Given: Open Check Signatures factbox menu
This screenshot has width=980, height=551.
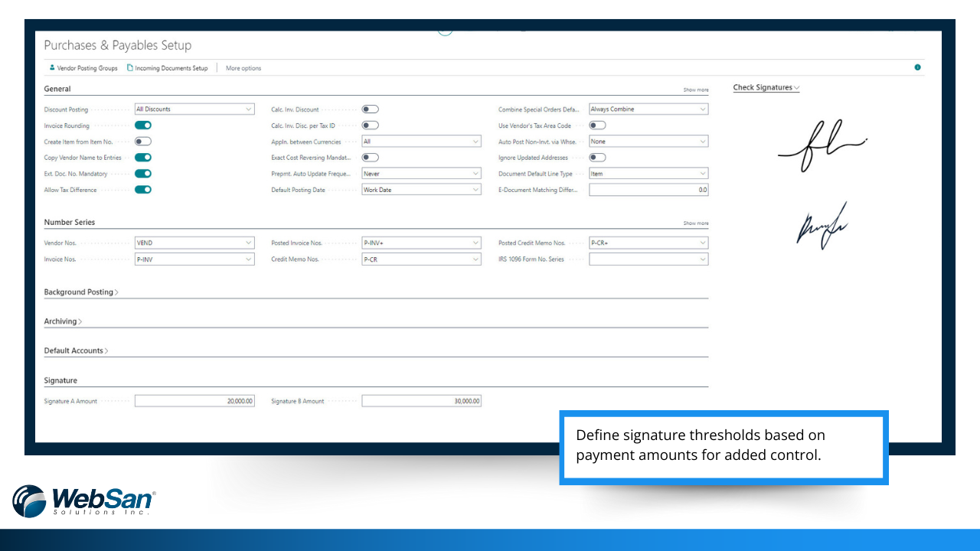Looking at the screenshot, I should pos(766,87).
